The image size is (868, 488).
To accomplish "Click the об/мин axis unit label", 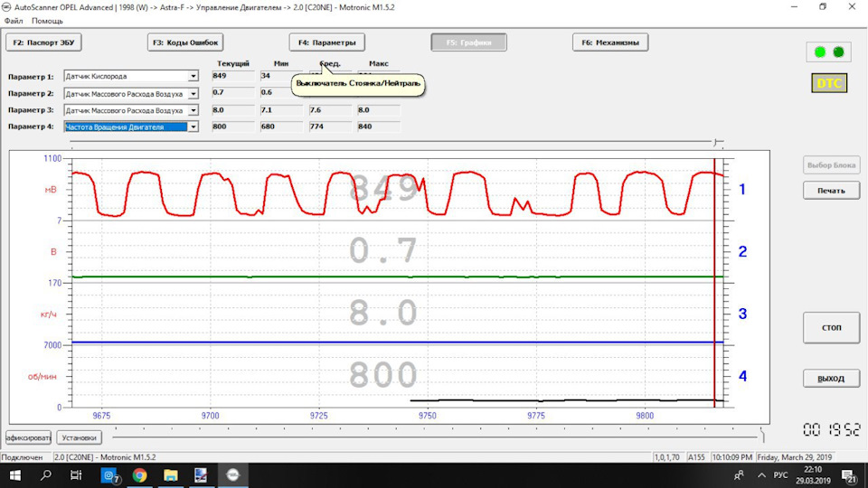I will [x=42, y=377].
